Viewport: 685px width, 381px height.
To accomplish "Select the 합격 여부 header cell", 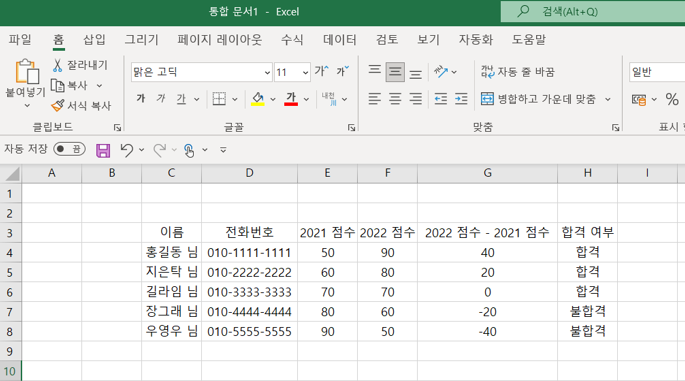I will point(588,232).
